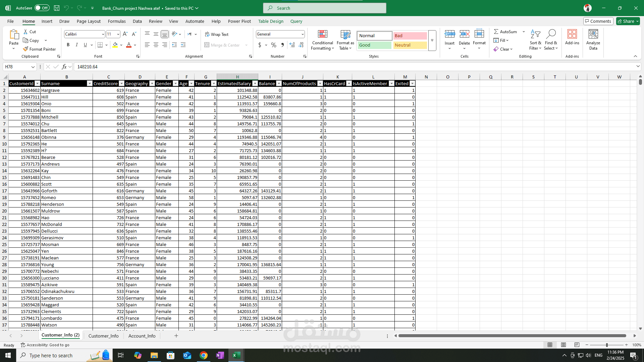The height and width of the screenshot is (362, 644).
Task: Open Add-ins from the ribbon
Action: pyautogui.click(x=572, y=37)
